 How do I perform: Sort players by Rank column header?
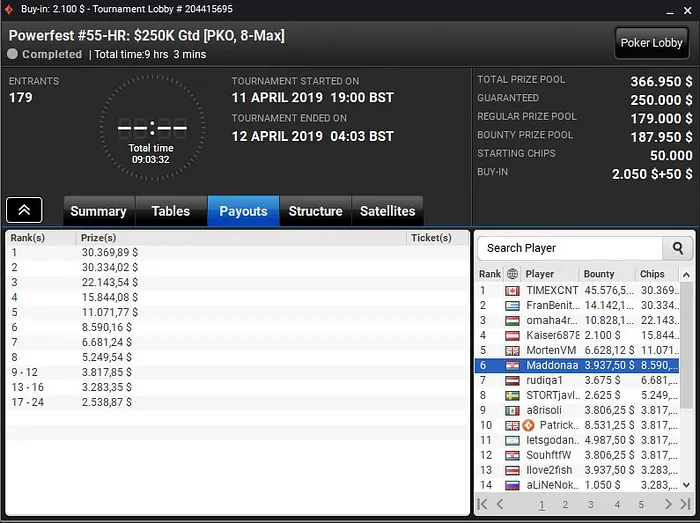coord(490,274)
